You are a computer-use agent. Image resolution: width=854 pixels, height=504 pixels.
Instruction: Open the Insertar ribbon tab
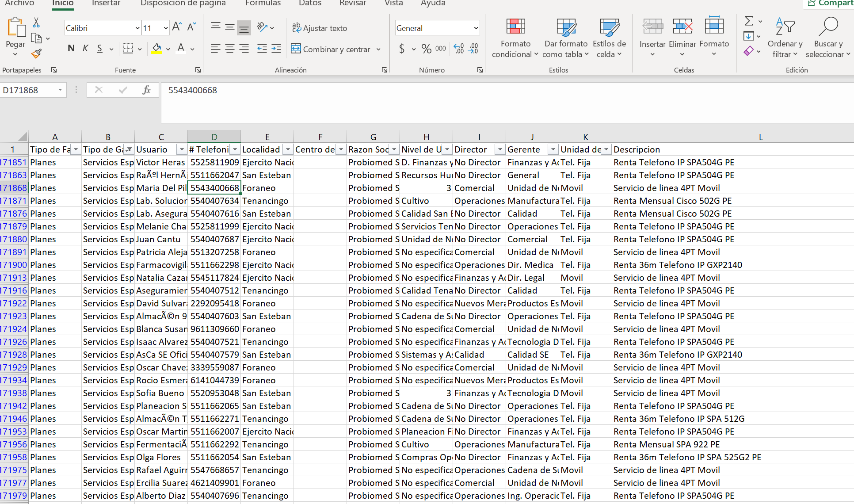coord(106,4)
